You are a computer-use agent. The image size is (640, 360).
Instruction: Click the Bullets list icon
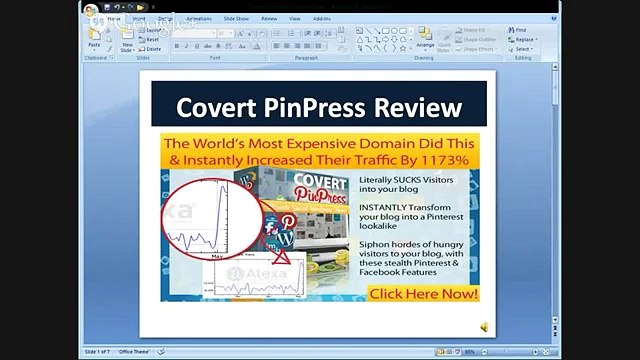point(278,33)
